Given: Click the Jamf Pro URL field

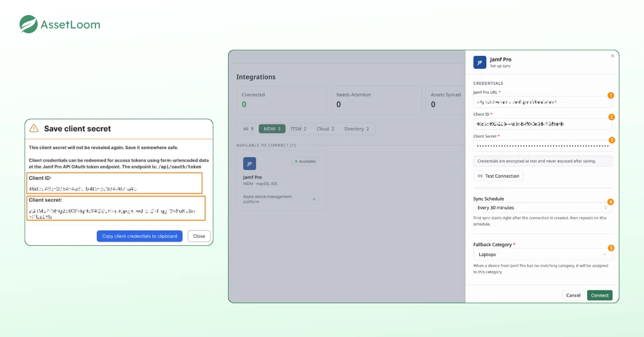Looking at the screenshot, I should (x=543, y=101).
